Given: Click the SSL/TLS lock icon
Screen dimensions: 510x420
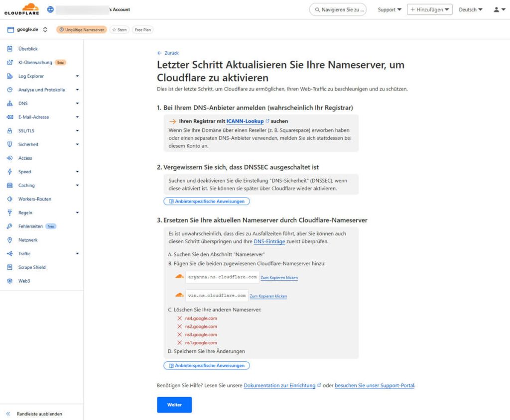Looking at the screenshot, I should pos(10,131).
